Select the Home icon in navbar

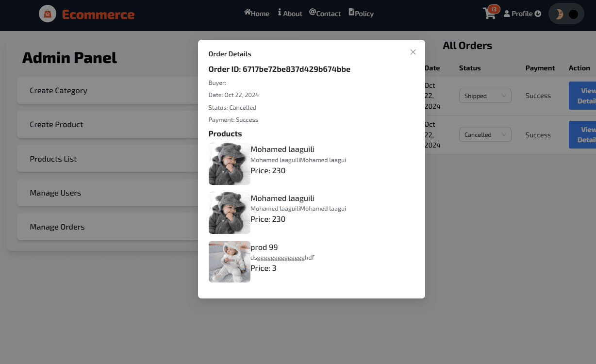coord(248,13)
